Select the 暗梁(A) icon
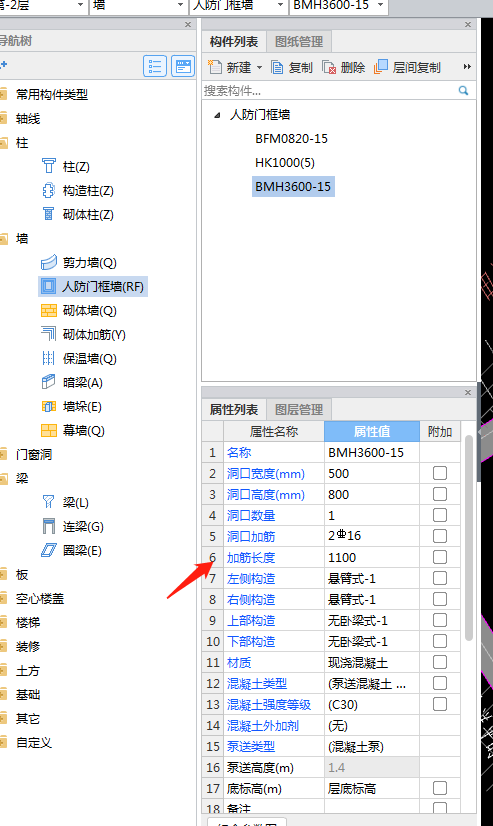The image size is (493, 826). [x=48, y=382]
